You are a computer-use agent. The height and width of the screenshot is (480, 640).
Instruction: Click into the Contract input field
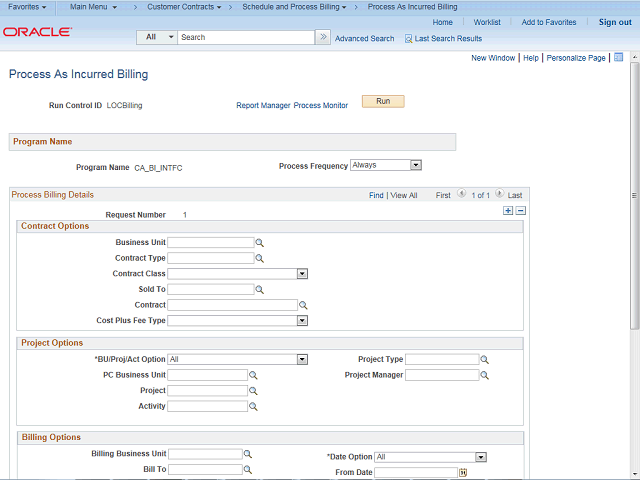(232, 305)
